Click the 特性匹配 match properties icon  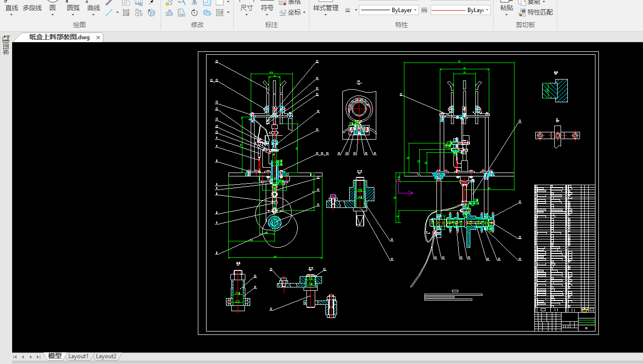click(x=522, y=13)
